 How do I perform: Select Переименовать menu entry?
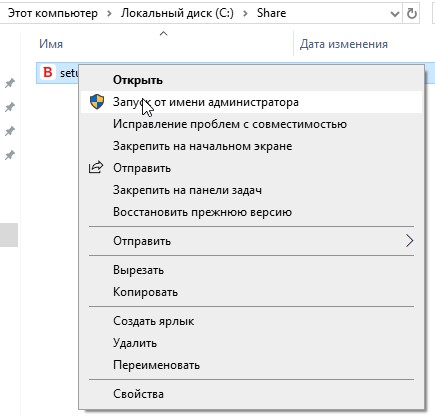tap(251, 365)
